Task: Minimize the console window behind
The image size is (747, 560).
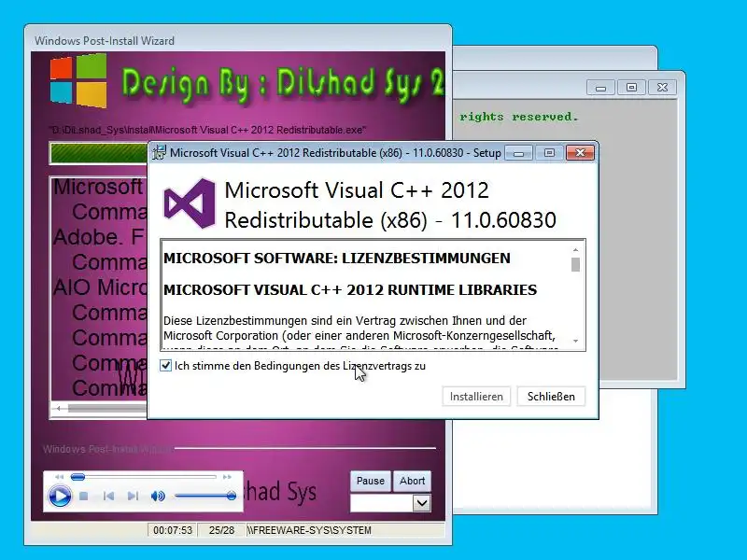Action: click(600, 88)
